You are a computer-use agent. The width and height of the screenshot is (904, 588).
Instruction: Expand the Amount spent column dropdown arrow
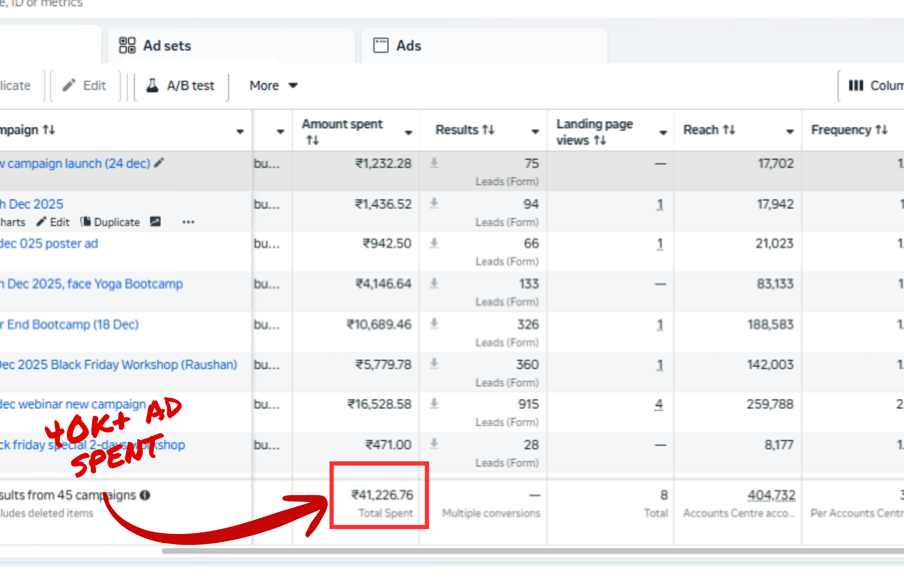408,132
